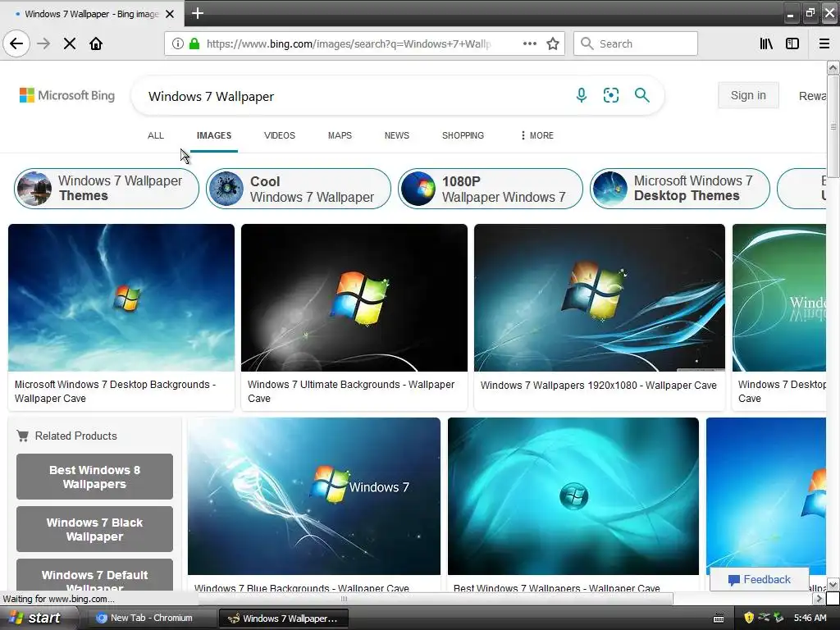Viewport: 840px width, 630px height.
Task: Click the Microsoft Bing logo
Action: (67, 95)
